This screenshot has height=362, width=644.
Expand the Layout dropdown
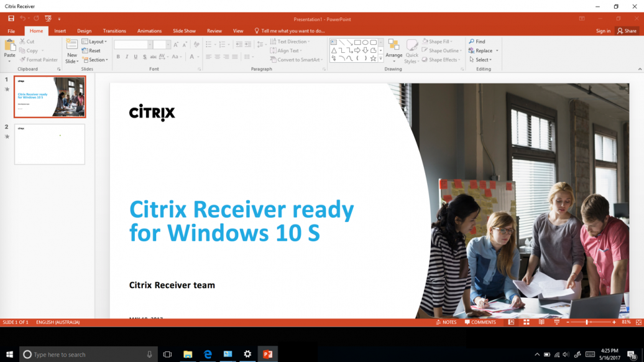point(95,42)
